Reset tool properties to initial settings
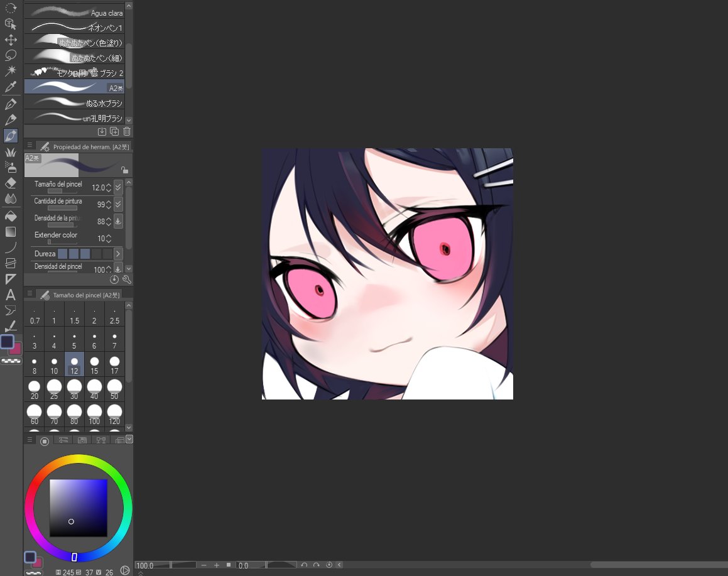The image size is (728, 576). tap(114, 280)
